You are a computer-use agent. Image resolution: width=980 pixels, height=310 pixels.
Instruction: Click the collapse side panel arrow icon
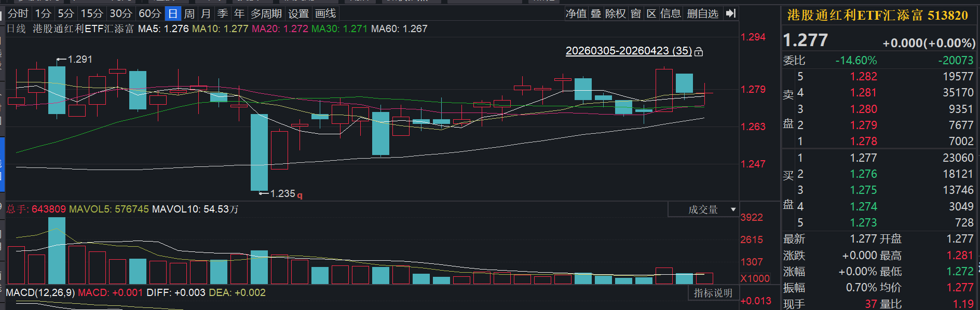(730, 13)
